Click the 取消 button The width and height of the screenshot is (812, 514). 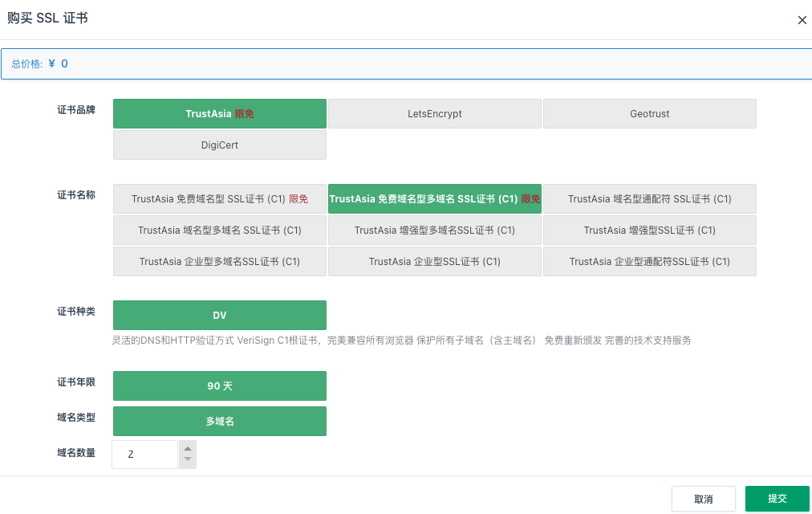click(703, 499)
